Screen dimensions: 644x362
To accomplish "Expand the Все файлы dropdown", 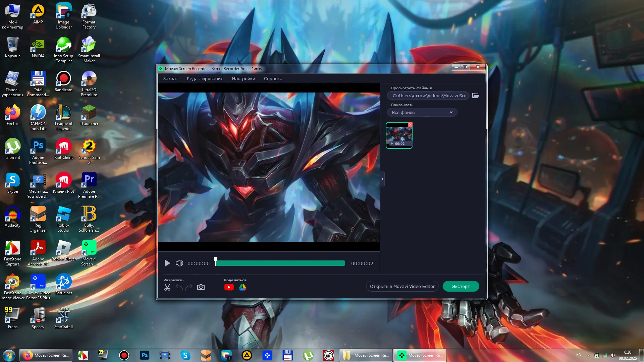I will pyautogui.click(x=422, y=112).
